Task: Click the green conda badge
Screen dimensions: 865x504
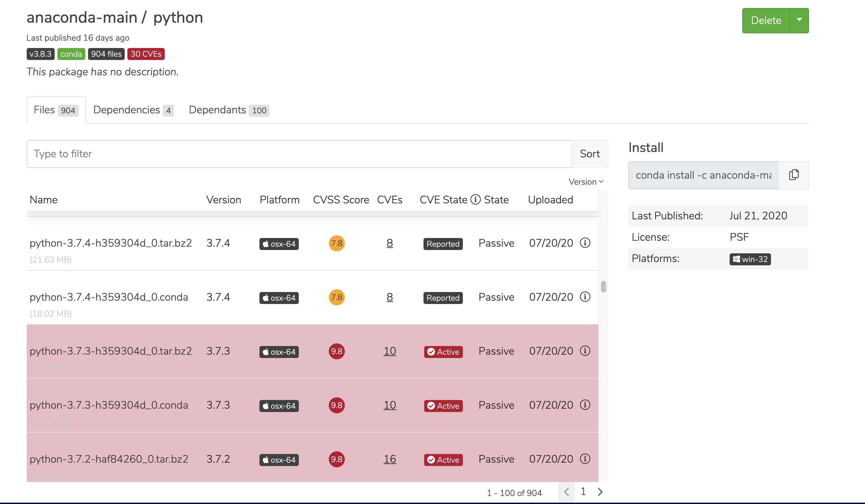Action: [x=71, y=54]
